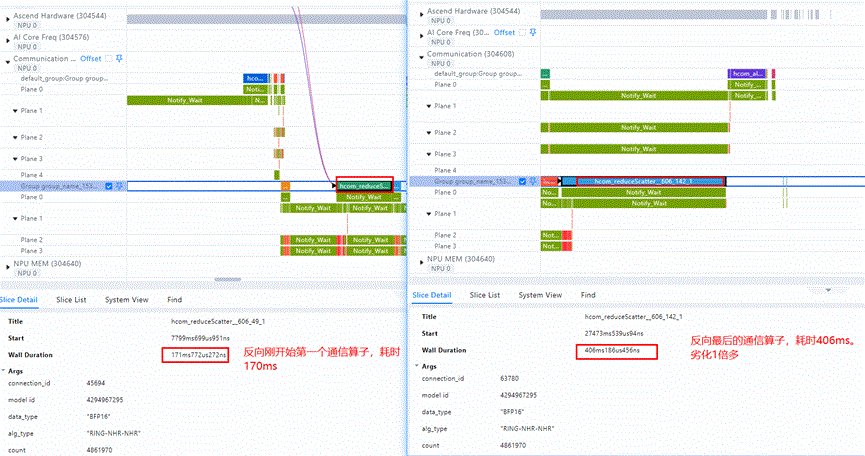This screenshot has width=865, height=456.
Task: Click connection_id value 63780
Action: point(510,378)
